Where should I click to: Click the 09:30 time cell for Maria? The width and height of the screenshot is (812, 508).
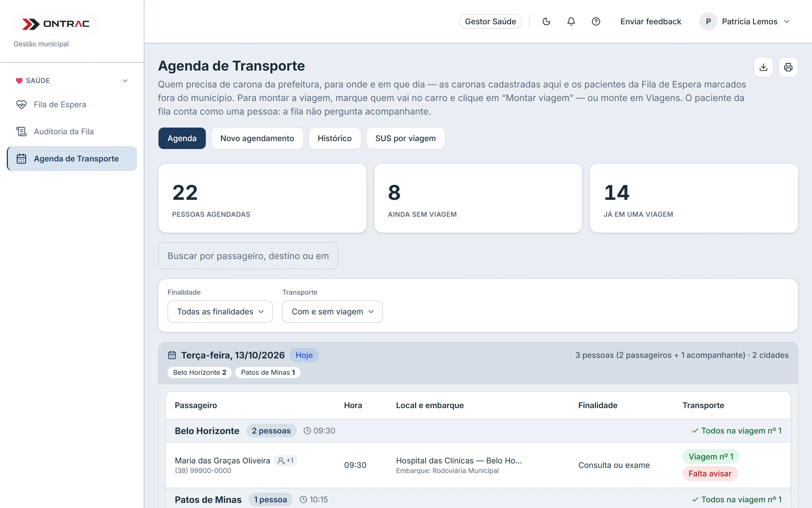[x=355, y=465]
